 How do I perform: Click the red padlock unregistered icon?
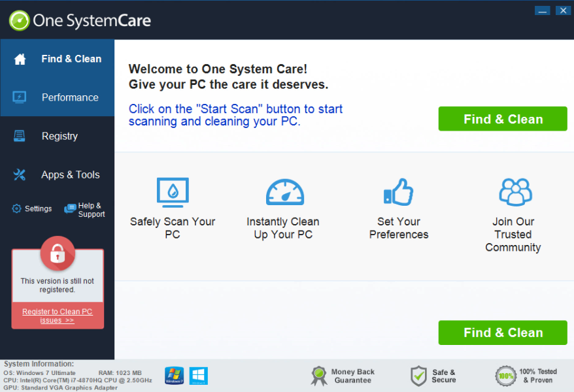(58, 253)
